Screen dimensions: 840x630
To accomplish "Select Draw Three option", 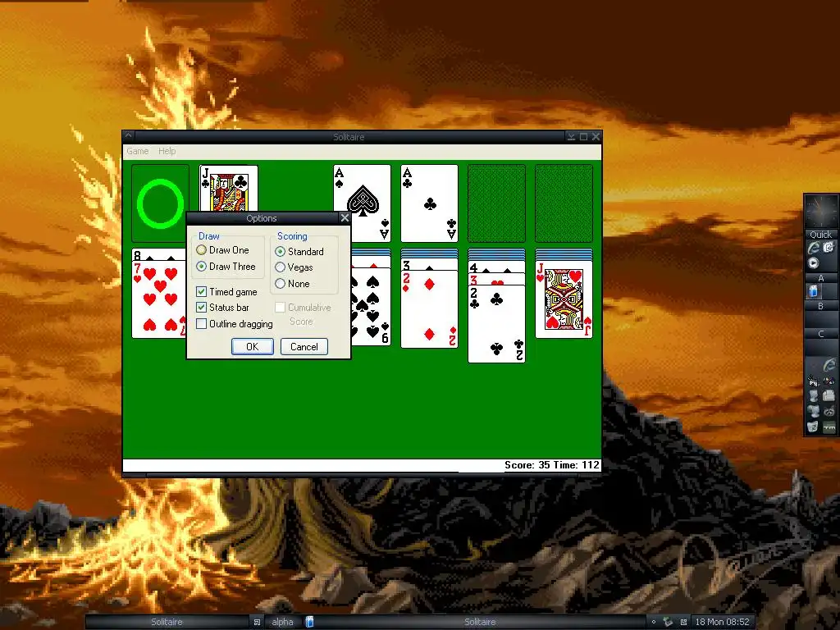I will 226,267.
